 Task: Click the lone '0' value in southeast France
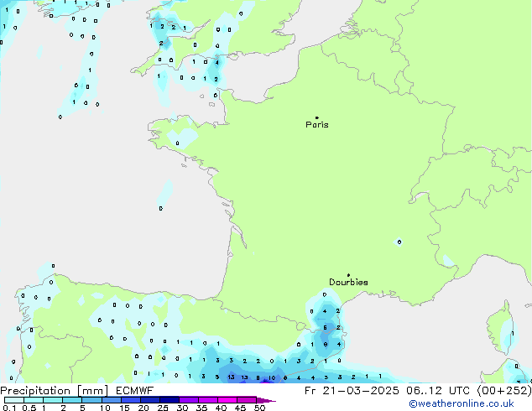399,242
